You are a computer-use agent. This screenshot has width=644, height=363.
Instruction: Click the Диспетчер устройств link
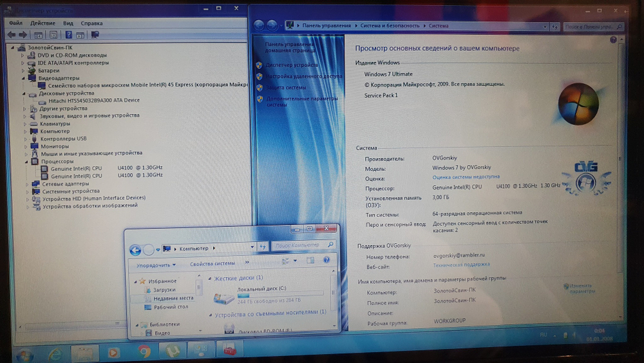tap(291, 65)
